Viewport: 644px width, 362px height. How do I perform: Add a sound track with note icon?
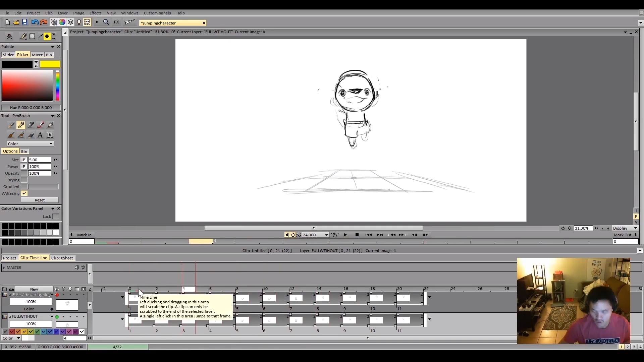(83, 267)
